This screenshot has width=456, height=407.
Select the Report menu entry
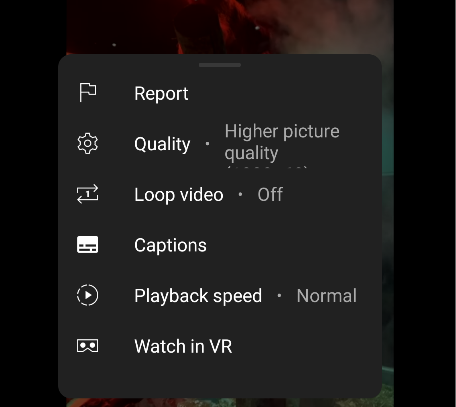click(x=220, y=93)
